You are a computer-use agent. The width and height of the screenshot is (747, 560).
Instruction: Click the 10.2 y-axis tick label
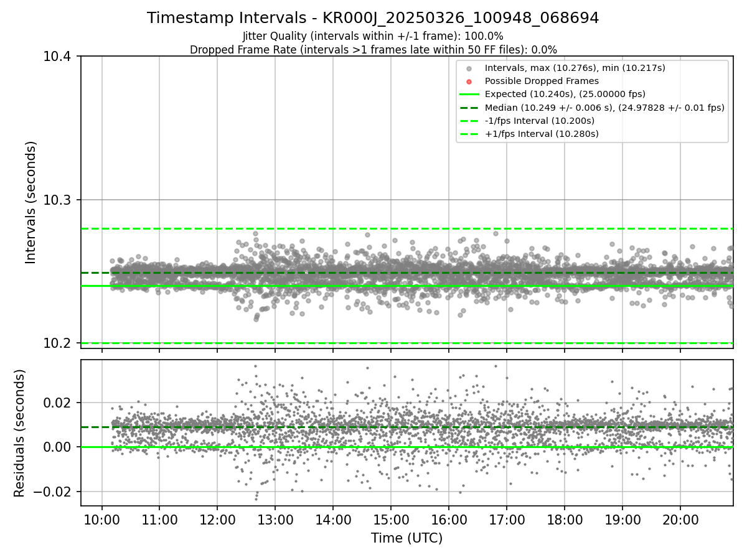(x=59, y=343)
